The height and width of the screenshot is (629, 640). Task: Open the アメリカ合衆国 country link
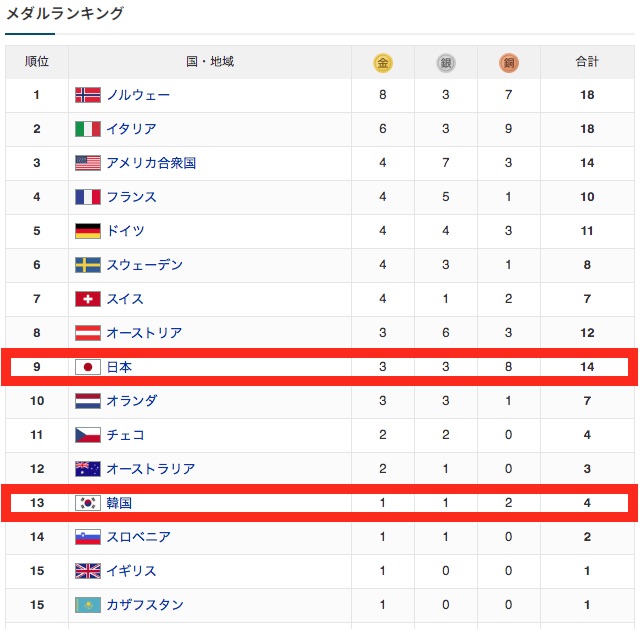pos(151,163)
